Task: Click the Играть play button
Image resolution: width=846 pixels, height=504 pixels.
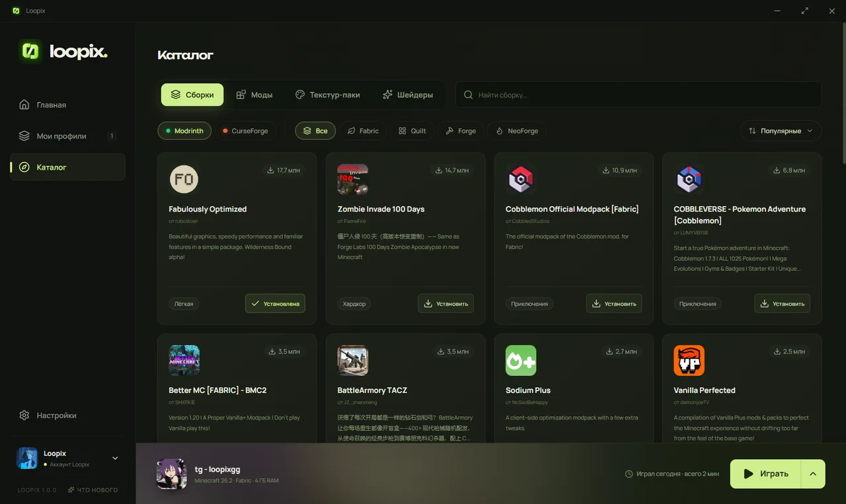Action: point(765,474)
